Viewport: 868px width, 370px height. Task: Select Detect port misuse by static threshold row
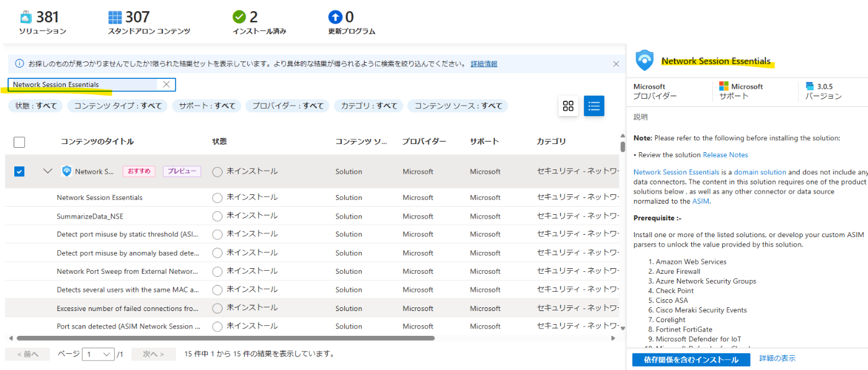312,234
